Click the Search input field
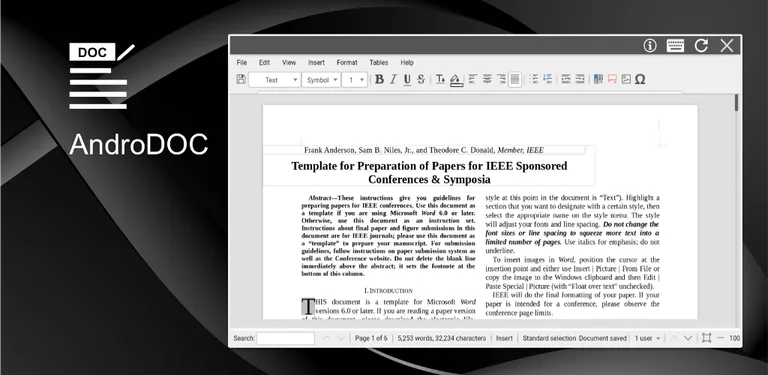This screenshot has height=375, width=768. (x=286, y=338)
